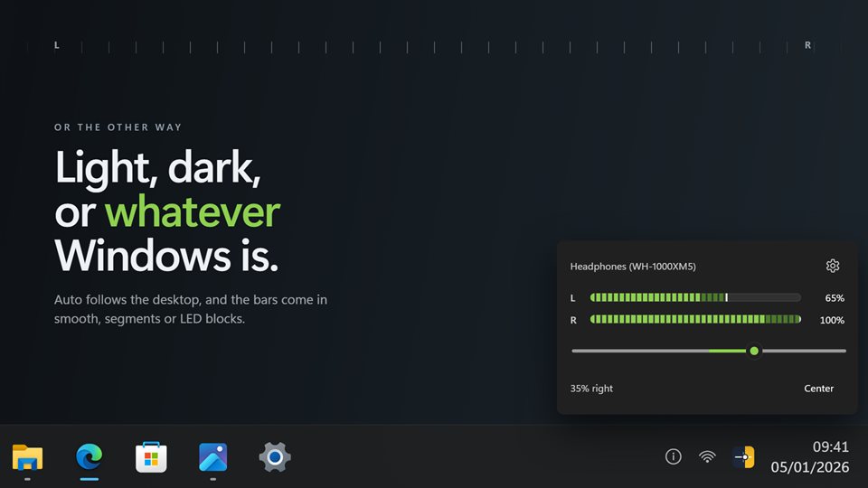This screenshot has height=488, width=868.
Task: Click the audio balance tray icon
Action: pos(743,457)
